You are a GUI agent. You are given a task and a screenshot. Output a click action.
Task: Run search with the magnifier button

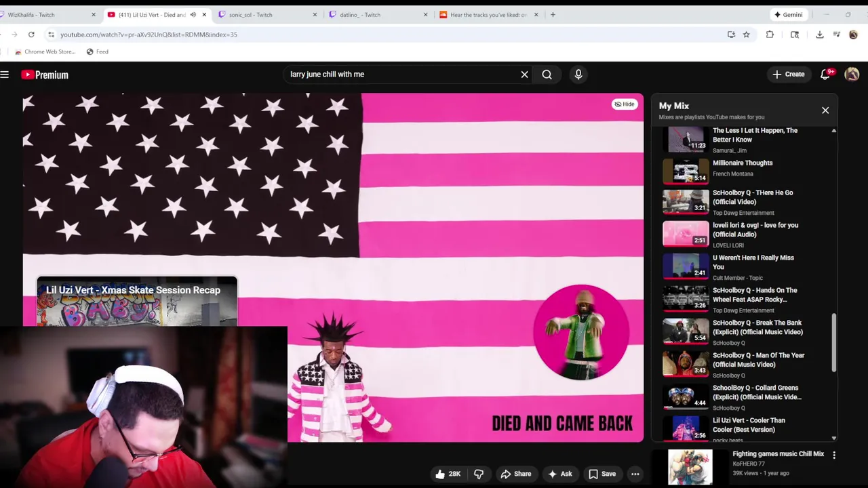[547, 75]
